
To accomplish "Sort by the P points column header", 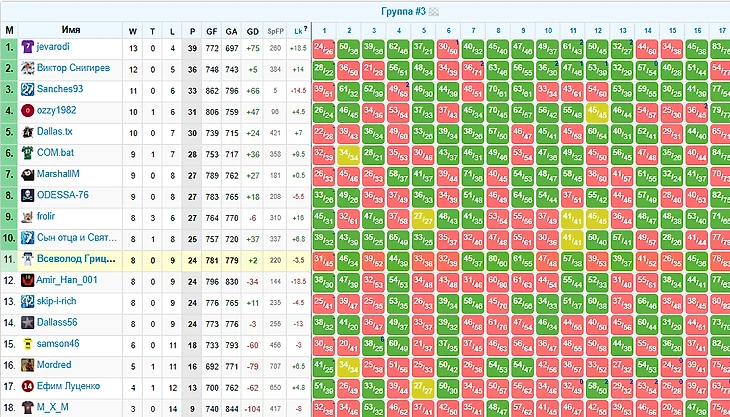I will click(x=192, y=32).
